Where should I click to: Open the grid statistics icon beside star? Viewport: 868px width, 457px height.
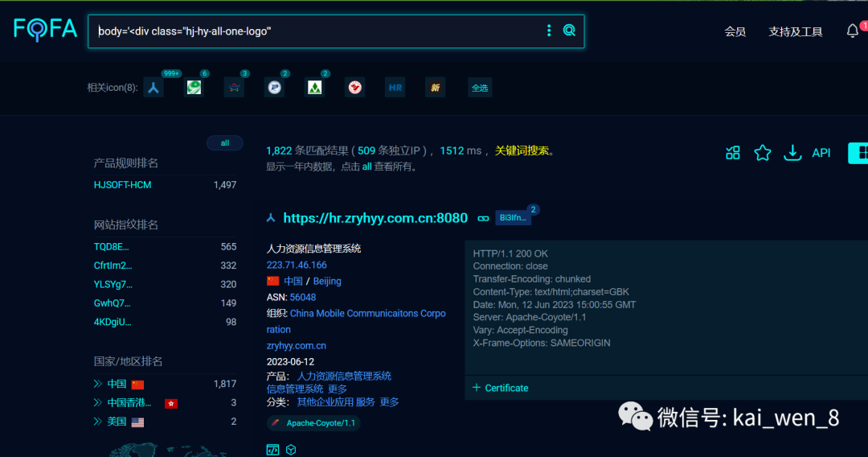[733, 153]
